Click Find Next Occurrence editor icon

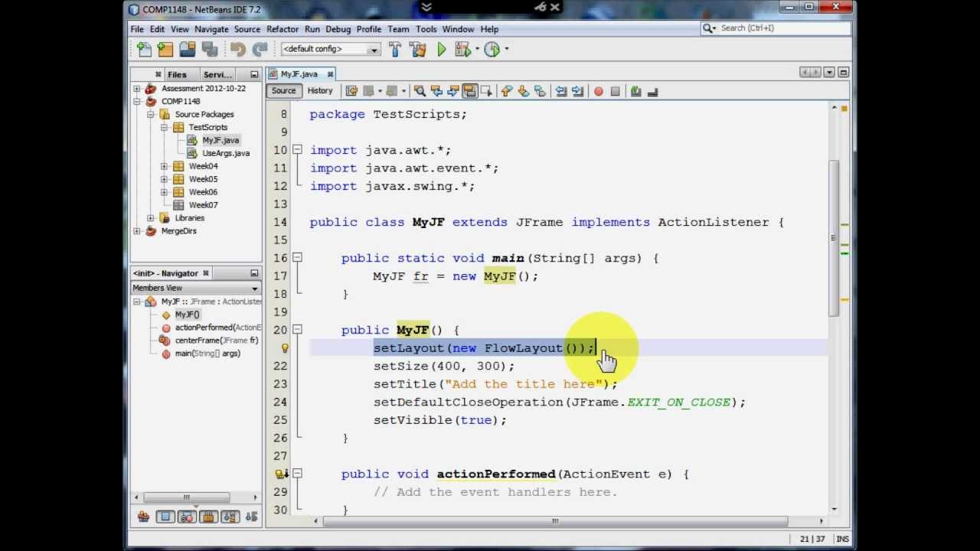tap(452, 91)
